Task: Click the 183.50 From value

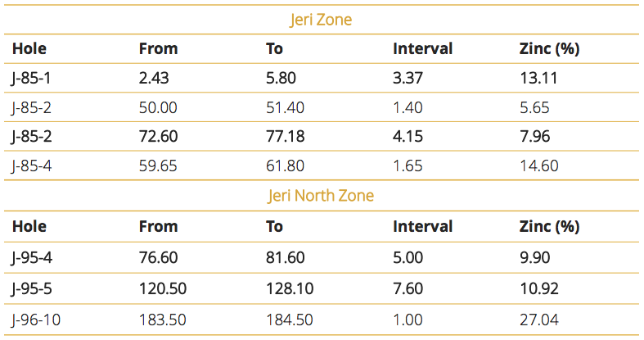Action: pos(162,320)
